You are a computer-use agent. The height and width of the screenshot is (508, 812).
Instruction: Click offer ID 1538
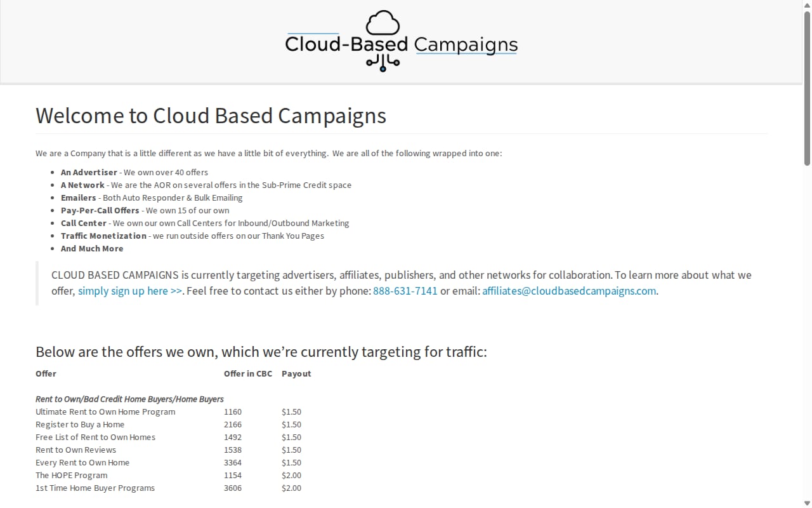[x=233, y=450]
